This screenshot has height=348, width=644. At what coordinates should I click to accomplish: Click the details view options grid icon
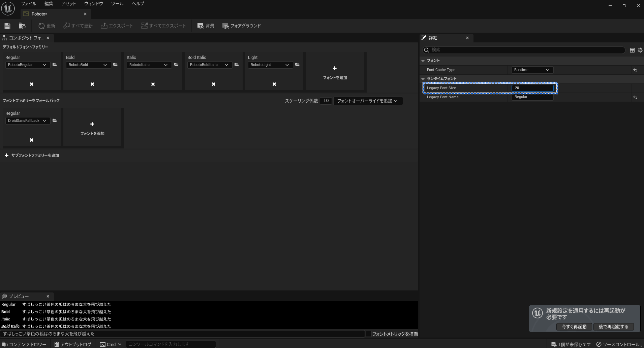(632, 50)
